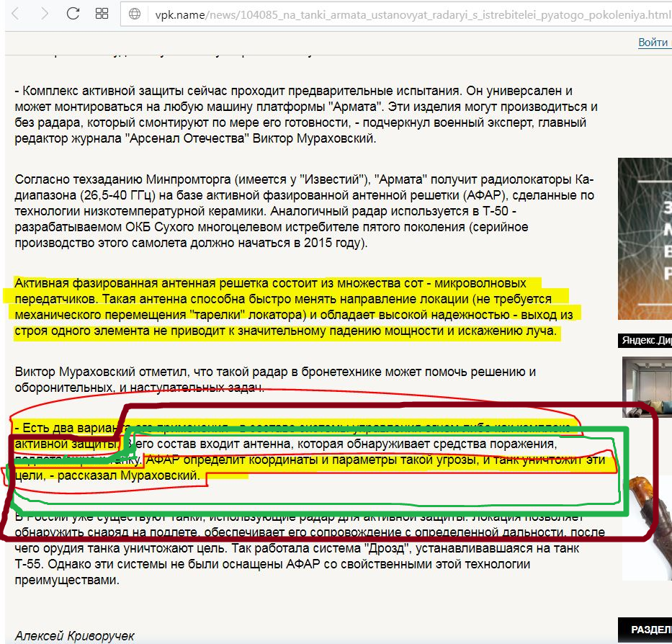Open the room interior ad thumbnail
672x644 pixels.
[x=647, y=387]
